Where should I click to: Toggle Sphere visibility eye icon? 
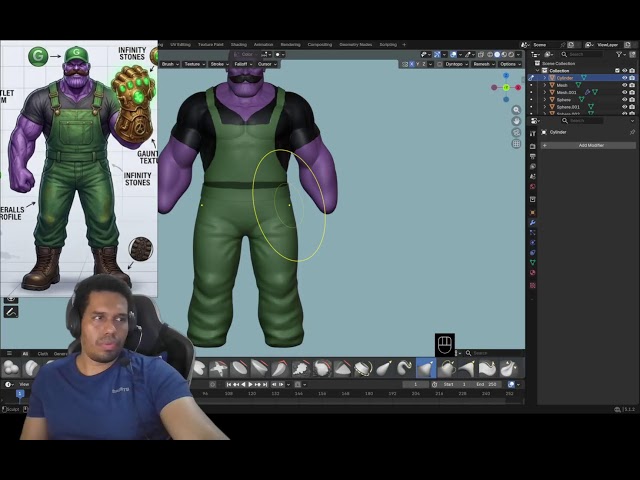point(624,100)
